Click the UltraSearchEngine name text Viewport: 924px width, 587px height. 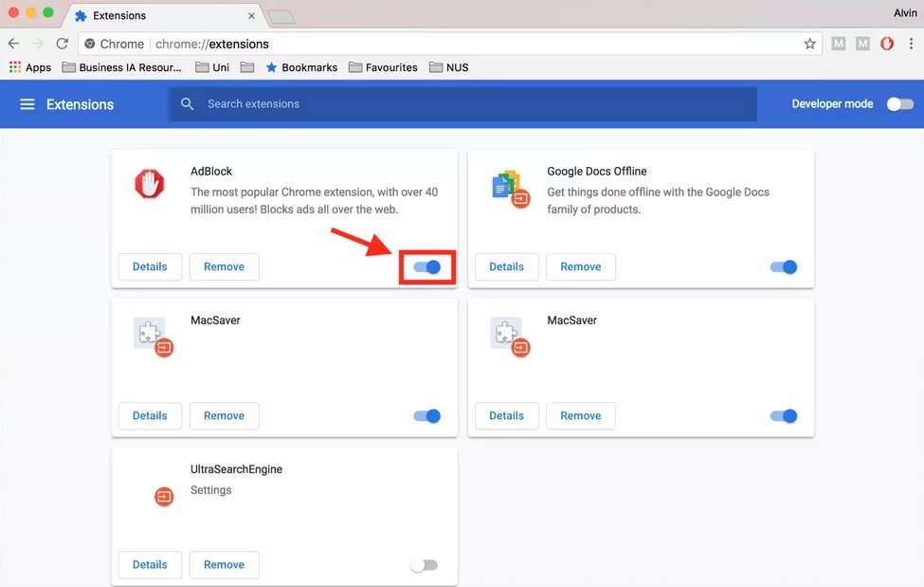236,469
